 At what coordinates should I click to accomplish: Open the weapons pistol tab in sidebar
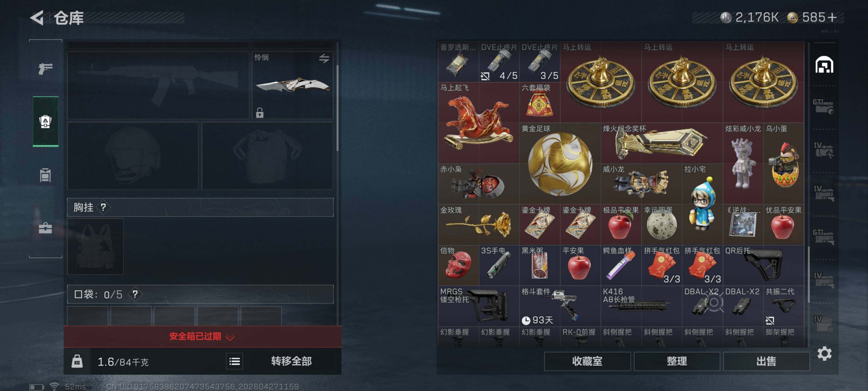pyautogui.click(x=45, y=69)
